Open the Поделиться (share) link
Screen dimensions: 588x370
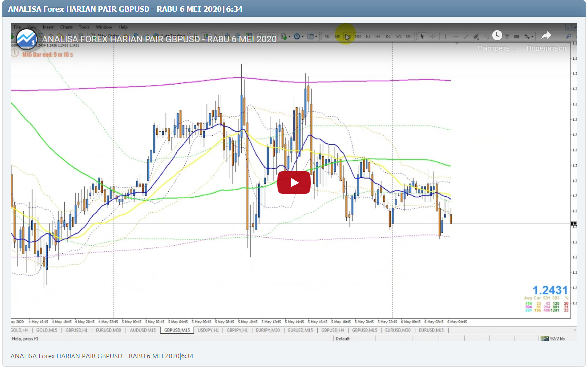546,48
